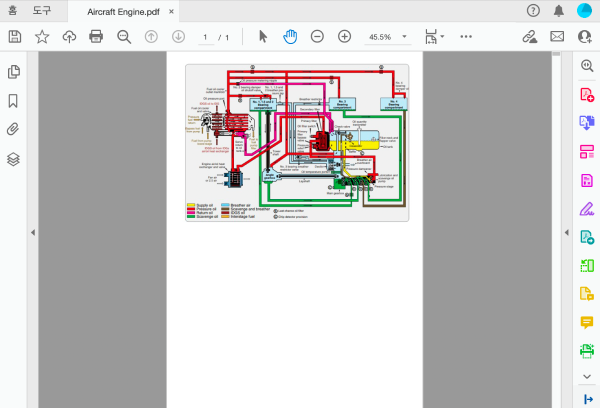The width and height of the screenshot is (600, 408).
Task: Click the fit page width icon
Action: pyautogui.click(x=431, y=37)
